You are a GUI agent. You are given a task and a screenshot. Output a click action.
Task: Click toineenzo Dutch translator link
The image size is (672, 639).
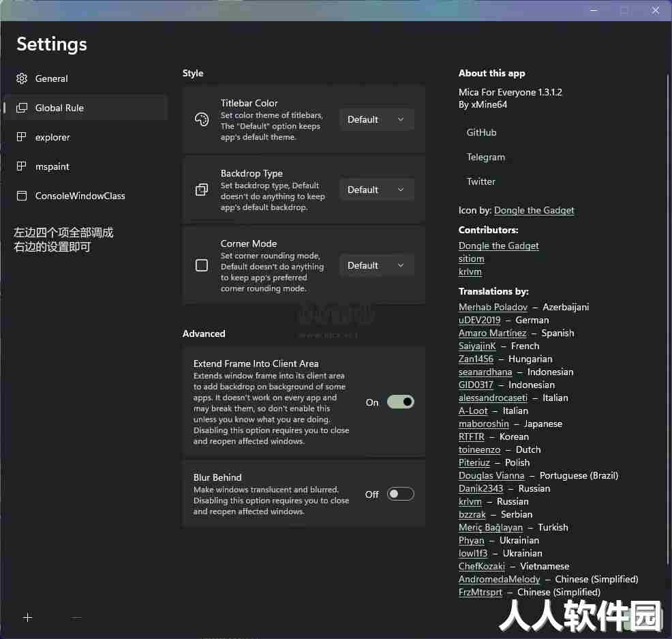(x=479, y=449)
